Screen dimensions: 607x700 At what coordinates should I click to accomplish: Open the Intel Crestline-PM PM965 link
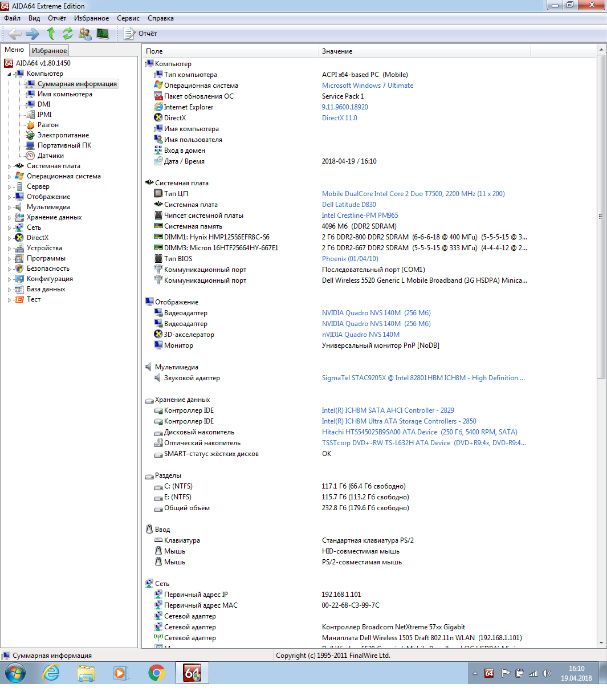coord(360,215)
